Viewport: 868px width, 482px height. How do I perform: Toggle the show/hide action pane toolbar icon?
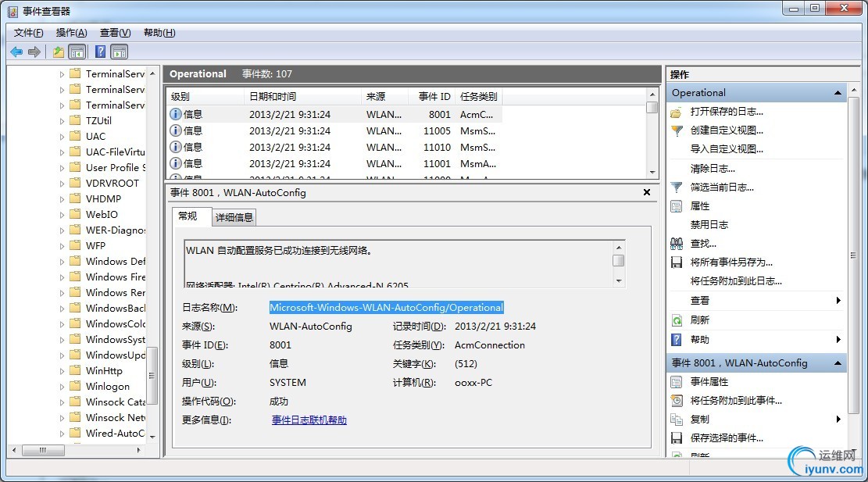pos(119,52)
